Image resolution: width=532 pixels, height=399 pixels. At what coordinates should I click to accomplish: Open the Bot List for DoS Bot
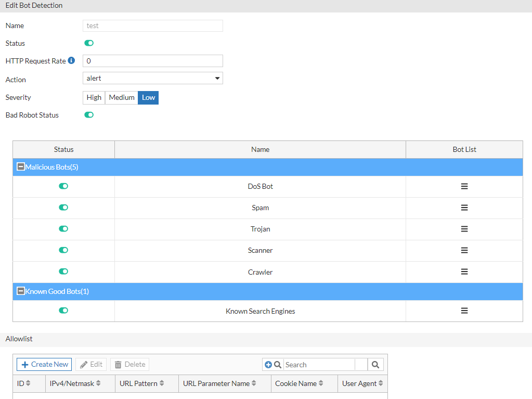tap(464, 186)
